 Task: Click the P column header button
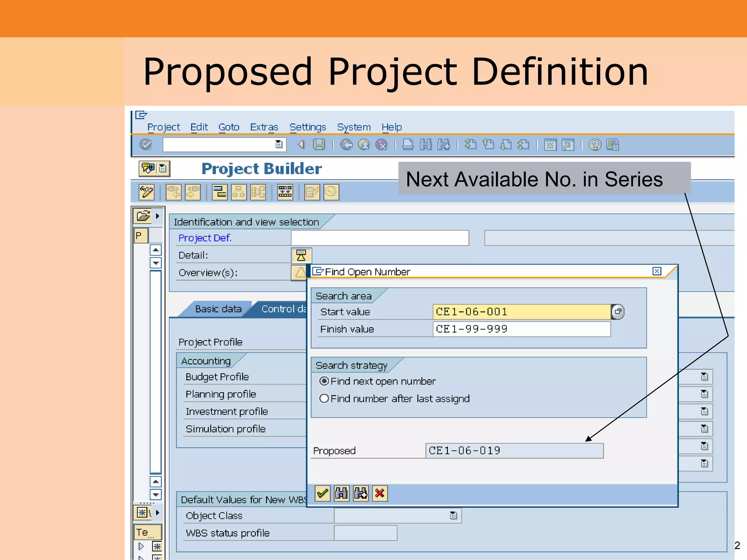click(141, 236)
